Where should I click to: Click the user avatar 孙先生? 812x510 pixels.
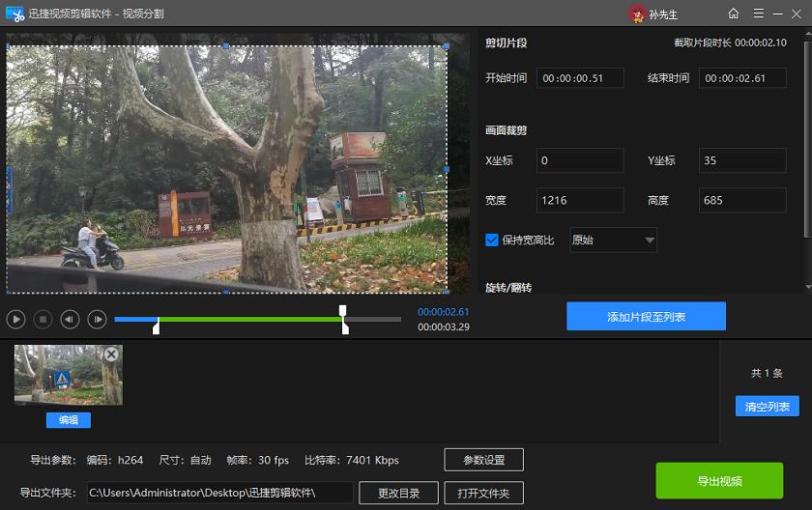(637, 14)
